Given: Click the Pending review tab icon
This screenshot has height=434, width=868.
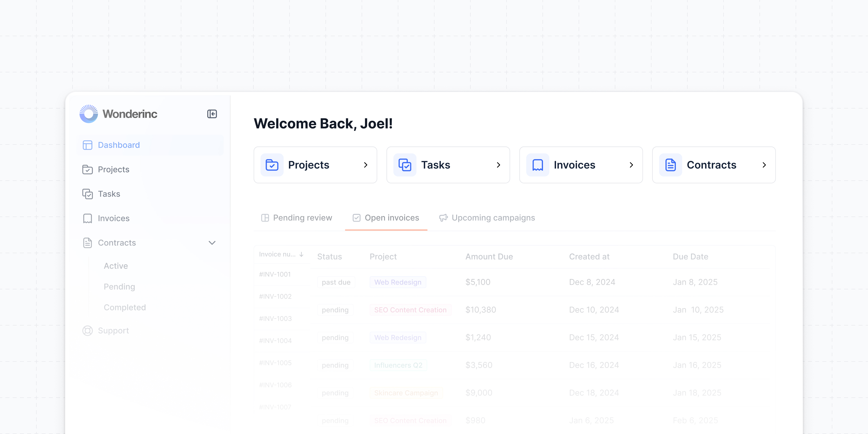Looking at the screenshot, I should point(265,218).
